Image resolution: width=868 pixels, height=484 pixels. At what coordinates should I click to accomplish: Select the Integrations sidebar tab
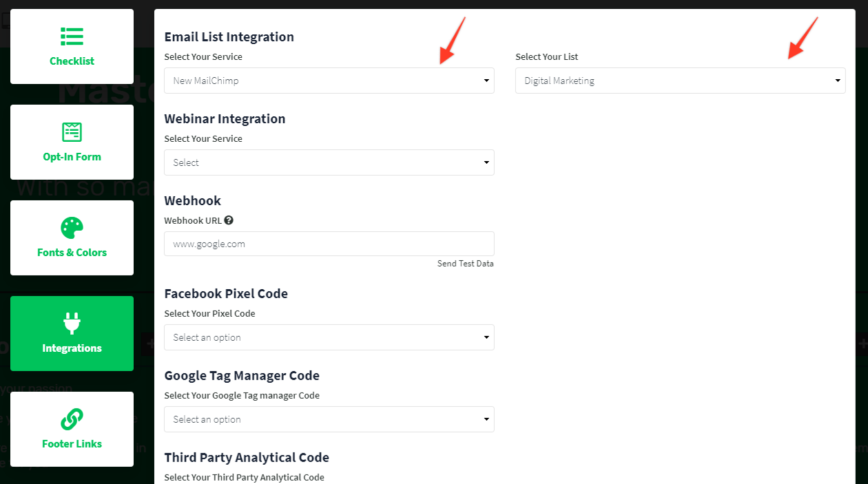click(72, 333)
